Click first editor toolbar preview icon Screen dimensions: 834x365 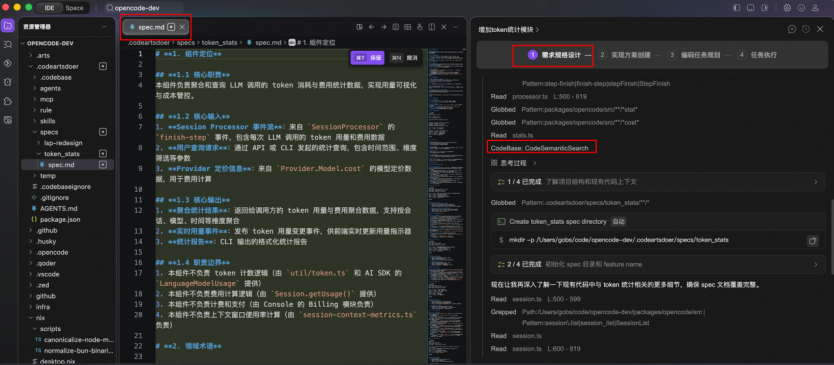point(360,27)
